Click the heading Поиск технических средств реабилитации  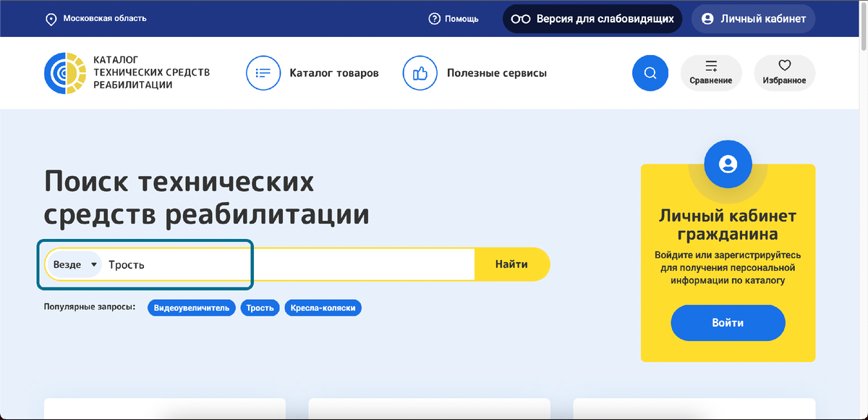click(207, 198)
